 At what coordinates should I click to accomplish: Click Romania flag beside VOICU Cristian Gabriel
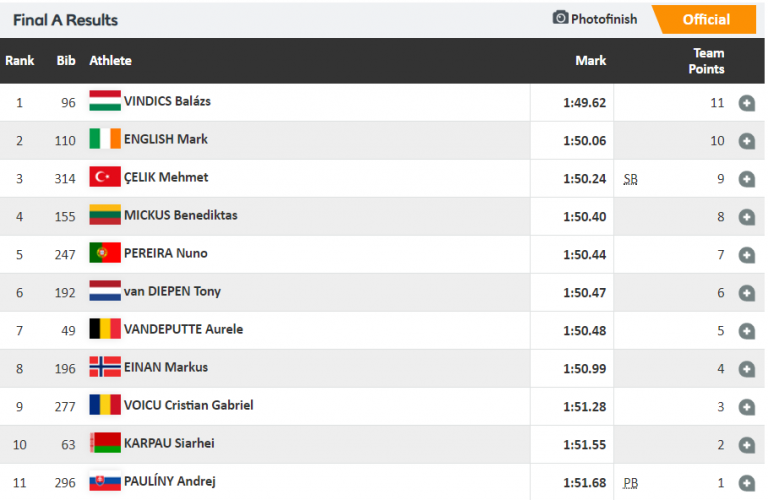point(105,405)
